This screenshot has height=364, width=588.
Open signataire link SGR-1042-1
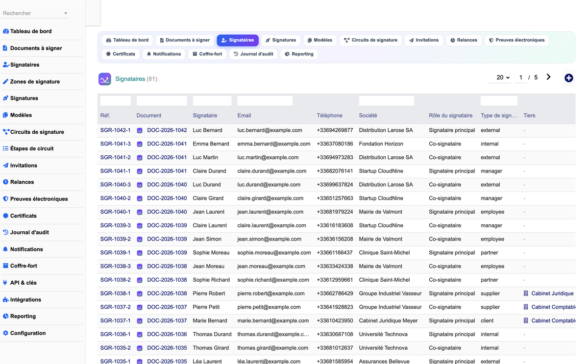tap(116, 130)
